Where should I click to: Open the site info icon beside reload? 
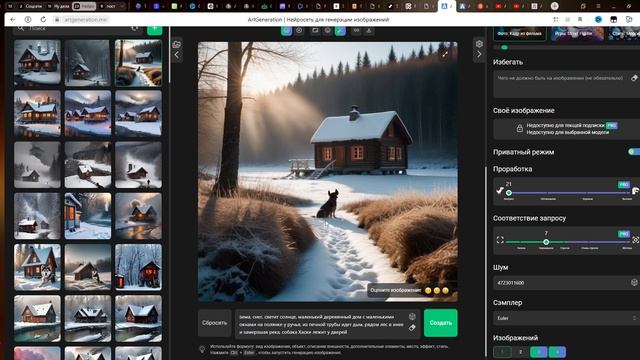28,20
